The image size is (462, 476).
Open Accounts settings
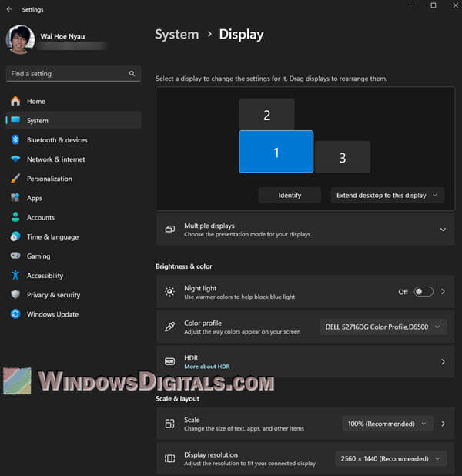click(x=73, y=217)
